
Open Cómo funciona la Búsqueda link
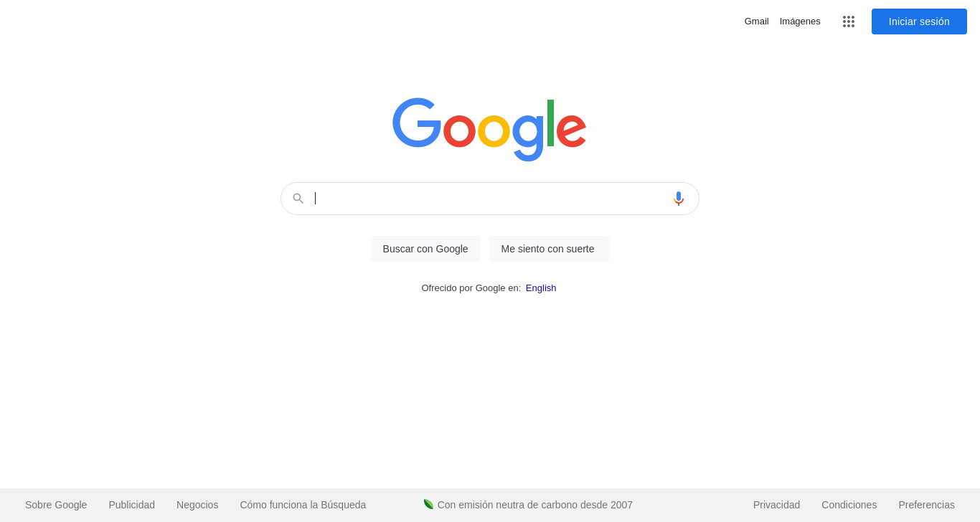coord(303,505)
